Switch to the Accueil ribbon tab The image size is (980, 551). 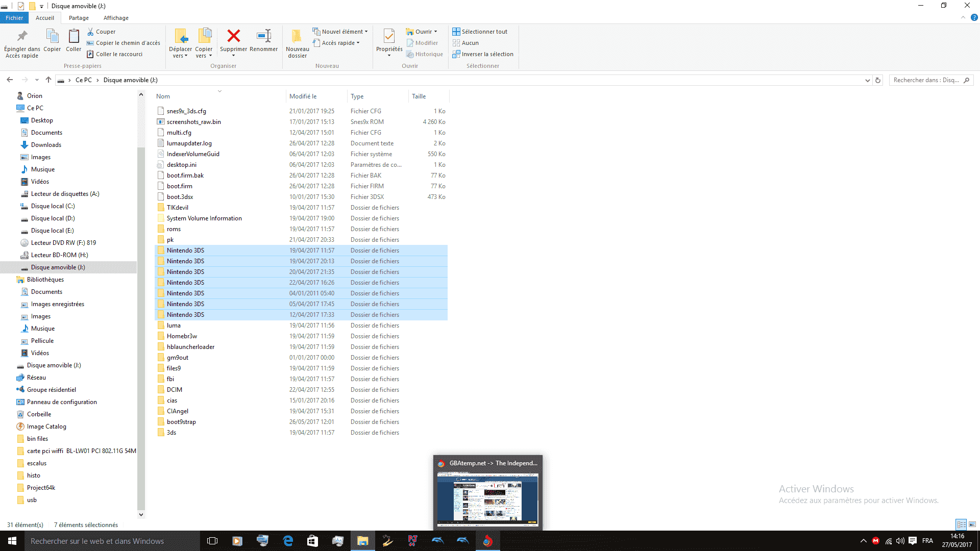coord(45,18)
